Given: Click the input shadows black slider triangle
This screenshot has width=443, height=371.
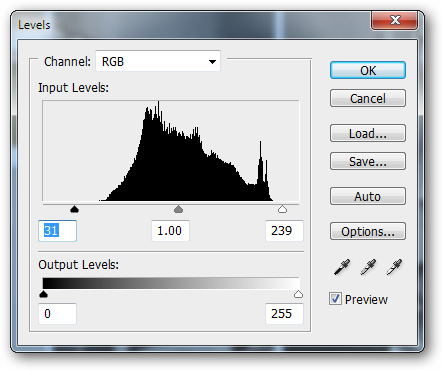Looking at the screenshot, I should point(74,209).
